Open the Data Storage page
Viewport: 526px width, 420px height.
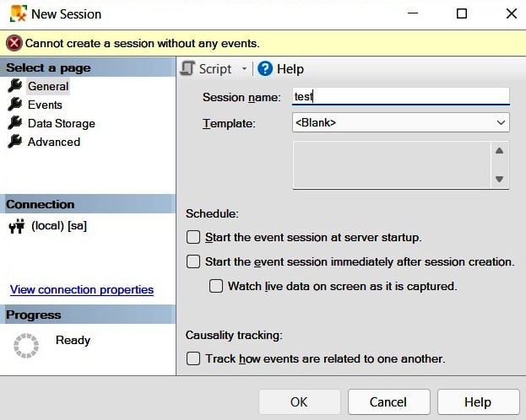pos(62,123)
